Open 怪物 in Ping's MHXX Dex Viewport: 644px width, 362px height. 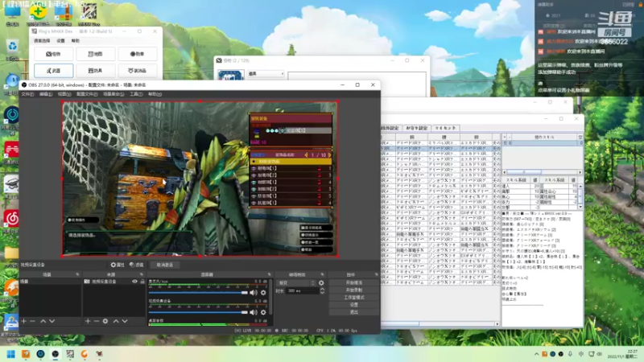pos(54,54)
